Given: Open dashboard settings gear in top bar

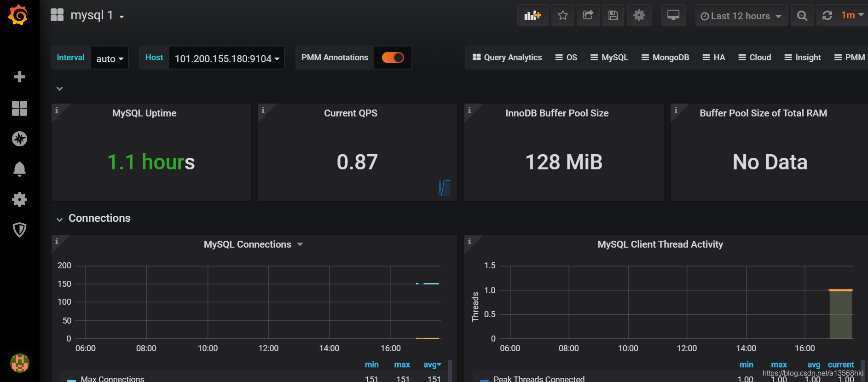Looking at the screenshot, I should [639, 16].
